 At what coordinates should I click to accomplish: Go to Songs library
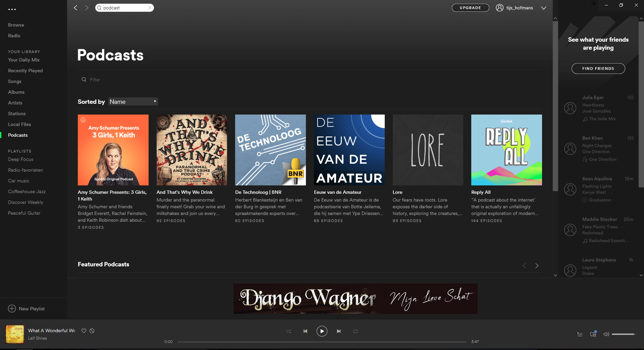[15, 81]
